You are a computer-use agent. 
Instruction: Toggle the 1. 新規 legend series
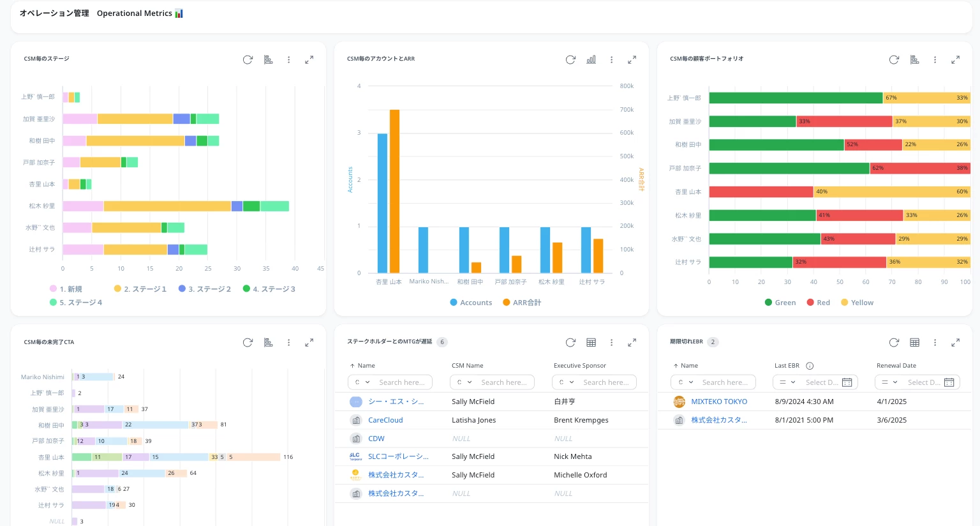click(x=66, y=289)
